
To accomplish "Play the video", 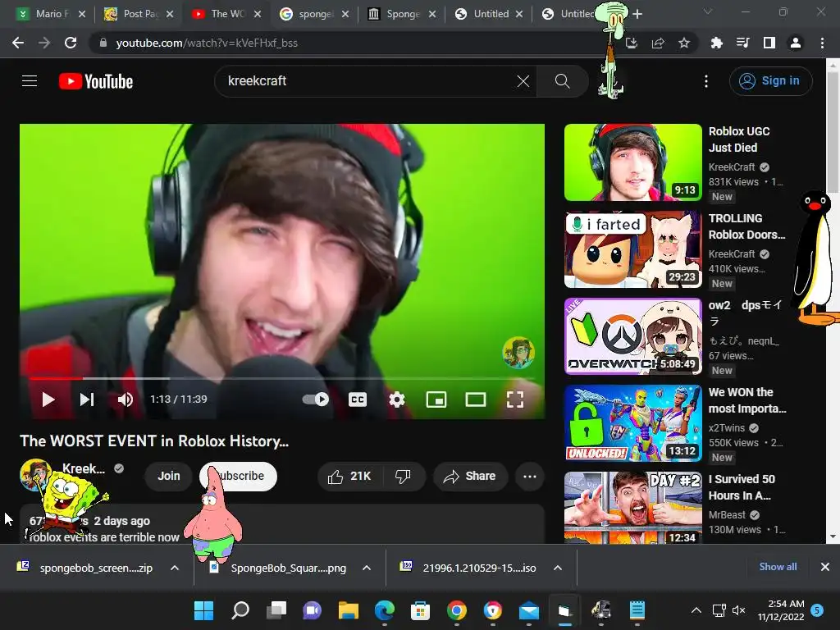I will tap(48, 399).
